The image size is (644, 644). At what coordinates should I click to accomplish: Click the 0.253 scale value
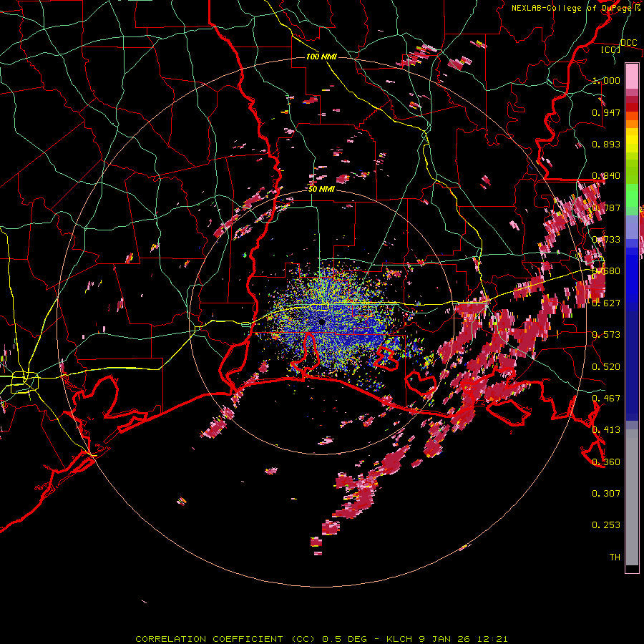click(606, 525)
